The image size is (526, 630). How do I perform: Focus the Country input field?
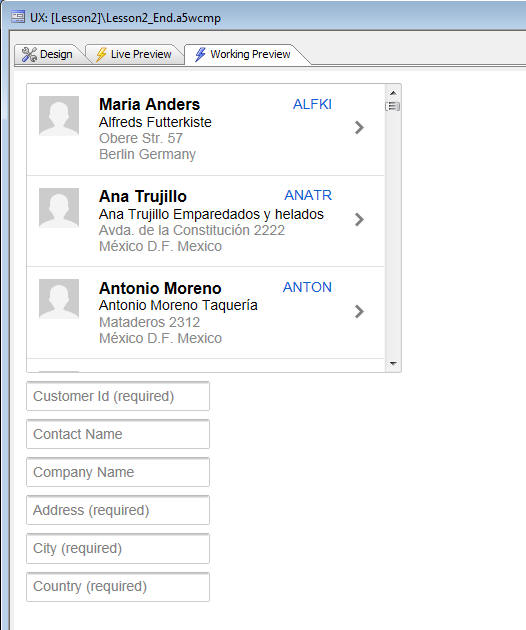(118, 587)
